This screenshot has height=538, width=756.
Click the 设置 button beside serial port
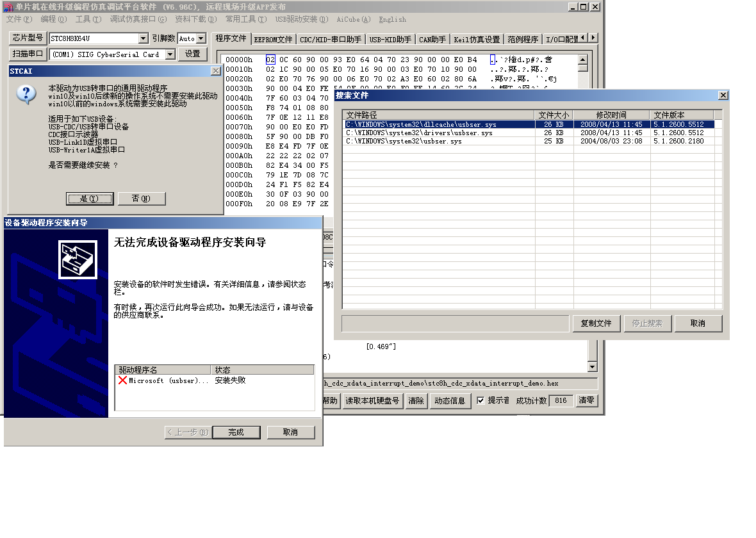pos(192,54)
